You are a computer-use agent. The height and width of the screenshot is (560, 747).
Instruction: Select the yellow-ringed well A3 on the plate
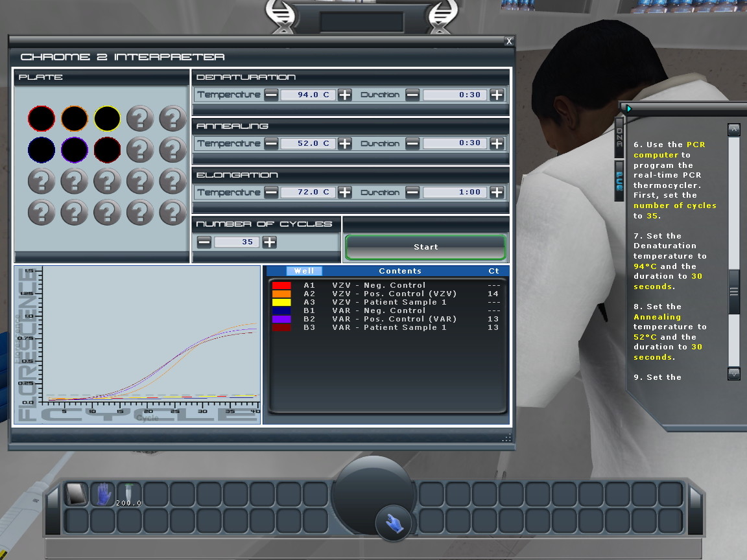pyautogui.click(x=107, y=119)
